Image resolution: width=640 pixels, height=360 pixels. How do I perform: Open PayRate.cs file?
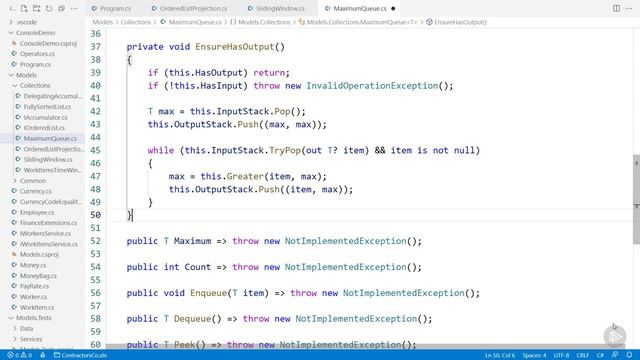click(34, 287)
